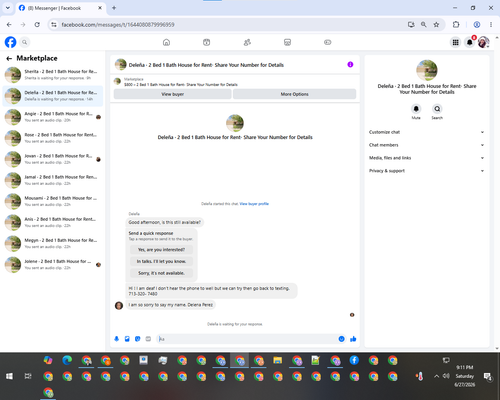Click the View buyer button
500x400 pixels.
[173, 94]
